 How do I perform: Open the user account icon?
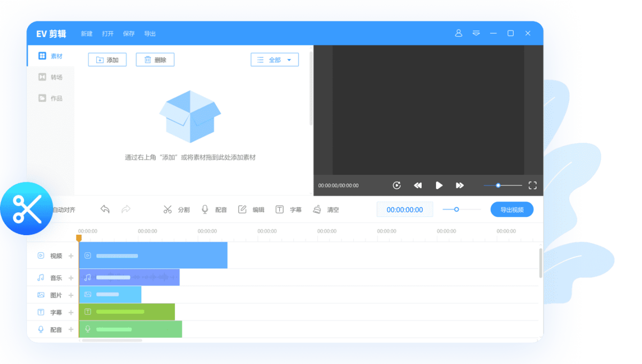pos(458,33)
